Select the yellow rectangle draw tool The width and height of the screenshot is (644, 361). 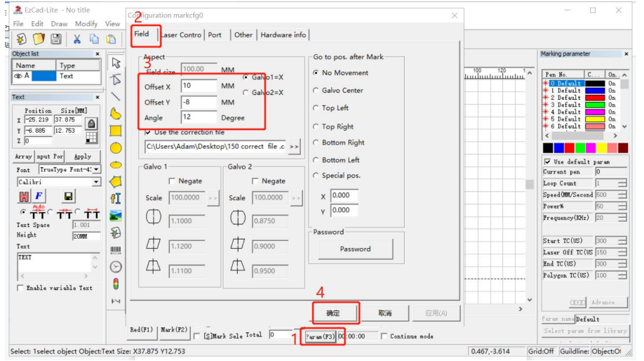click(x=116, y=131)
